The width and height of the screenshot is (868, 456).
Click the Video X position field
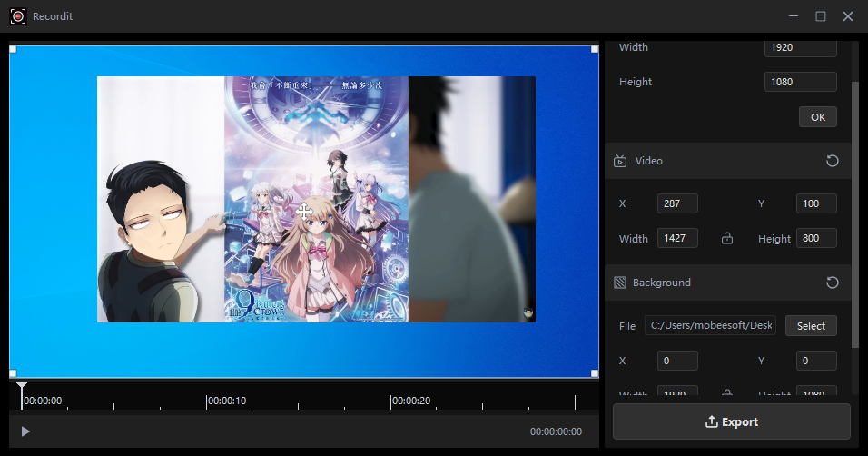(x=677, y=203)
